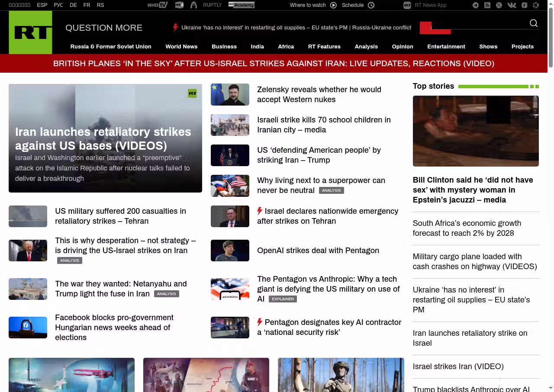Open the VK social network icon
This screenshot has height=392, width=554.
tap(512, 5)
